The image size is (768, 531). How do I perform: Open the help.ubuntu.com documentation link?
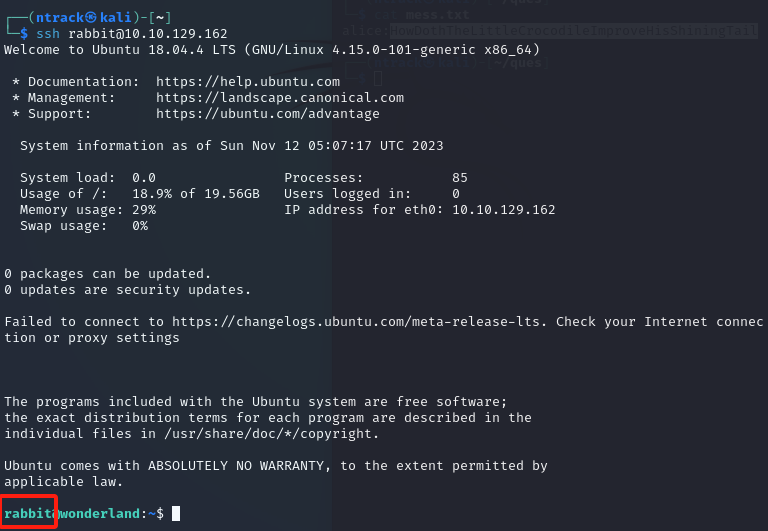click(x=248, y=82)
